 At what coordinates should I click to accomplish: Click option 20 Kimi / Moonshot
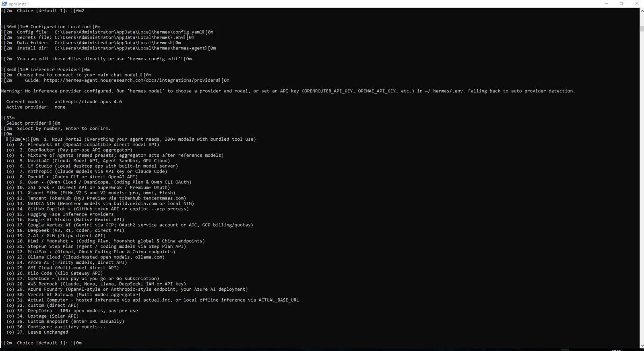coord(105,241)
